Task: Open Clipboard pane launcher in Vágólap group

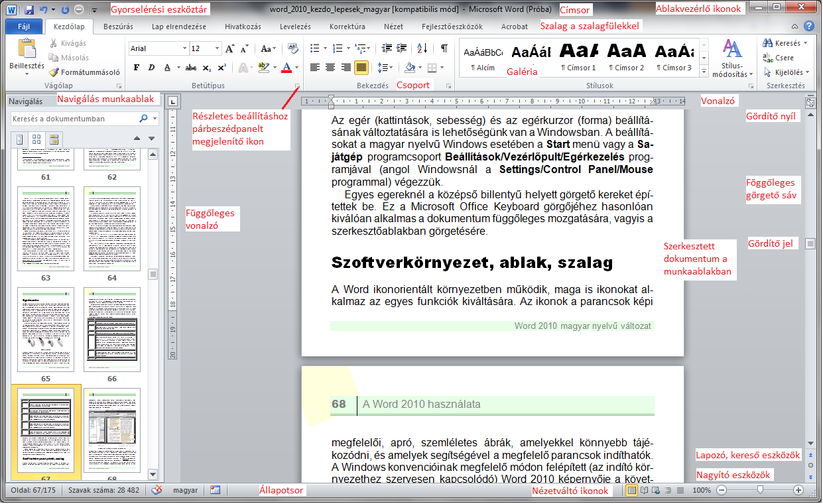Action: [119, 86]
